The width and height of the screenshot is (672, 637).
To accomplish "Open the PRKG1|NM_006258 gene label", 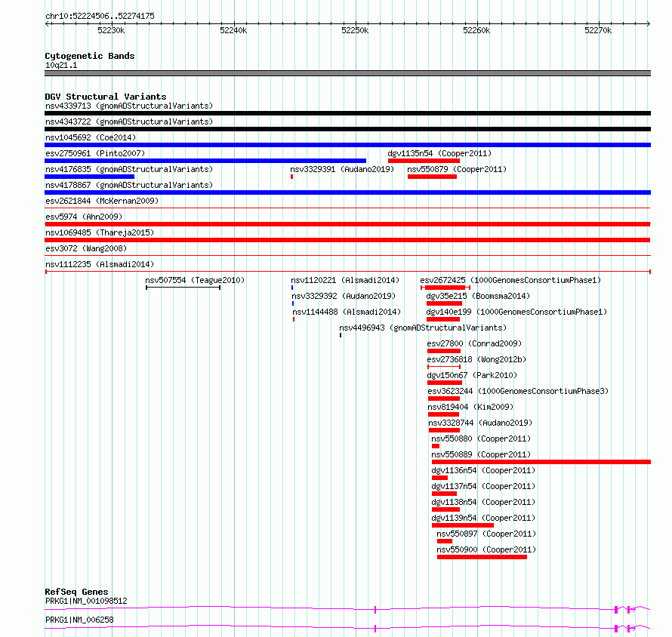I will pyautogui.click(x=79, y=620).
